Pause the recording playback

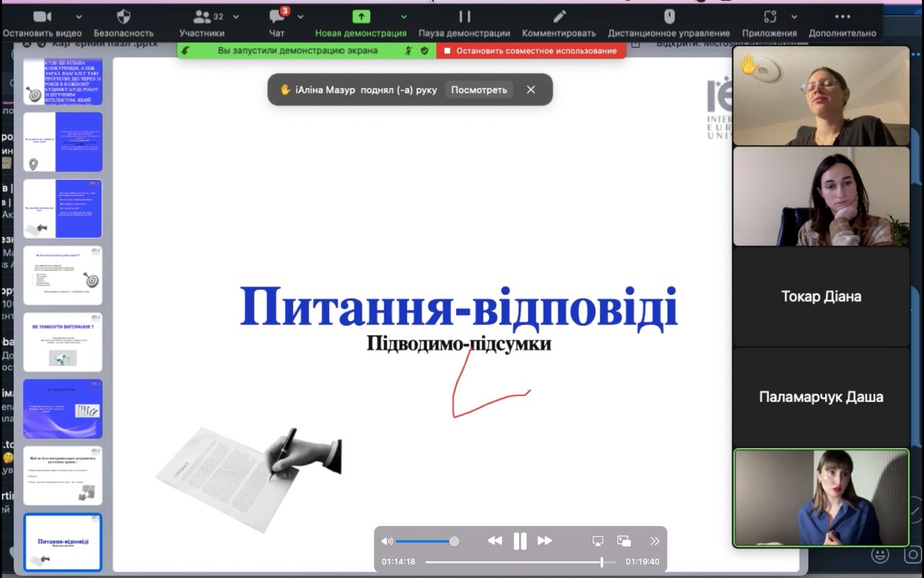[520, 540]
